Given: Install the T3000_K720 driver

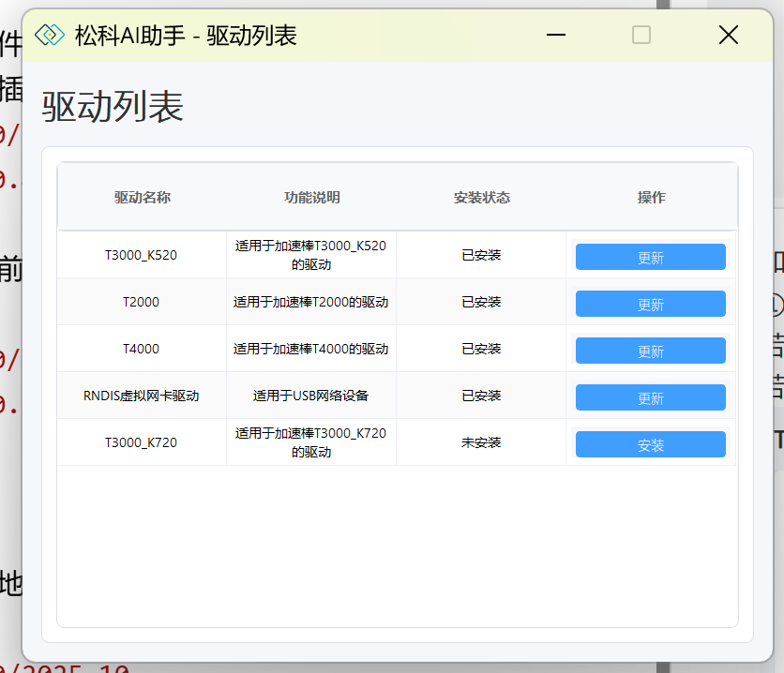Looking at the screenshot, I should tap(650, 445).
